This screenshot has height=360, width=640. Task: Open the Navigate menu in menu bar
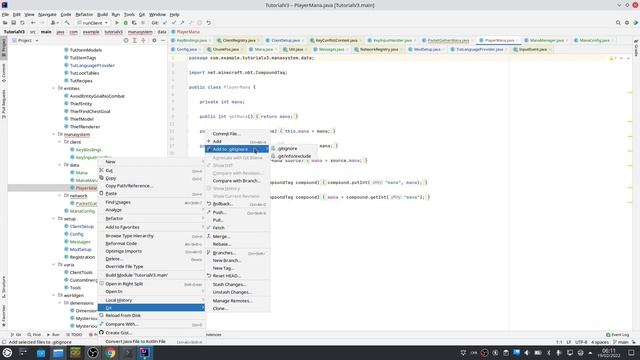tap(47, 14)
